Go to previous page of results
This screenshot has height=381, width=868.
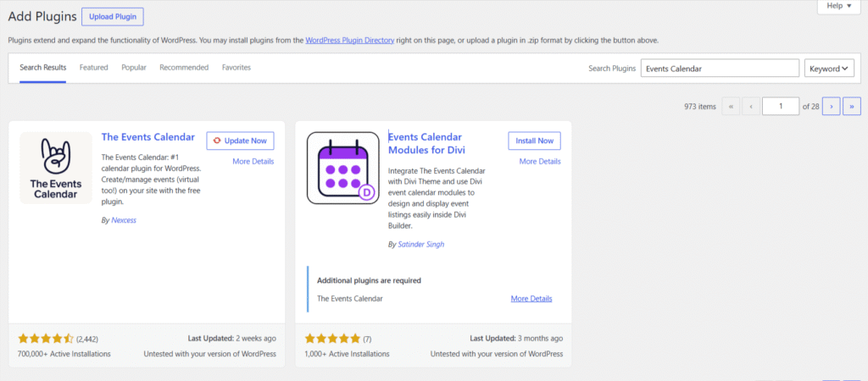(x=751, y=106)
